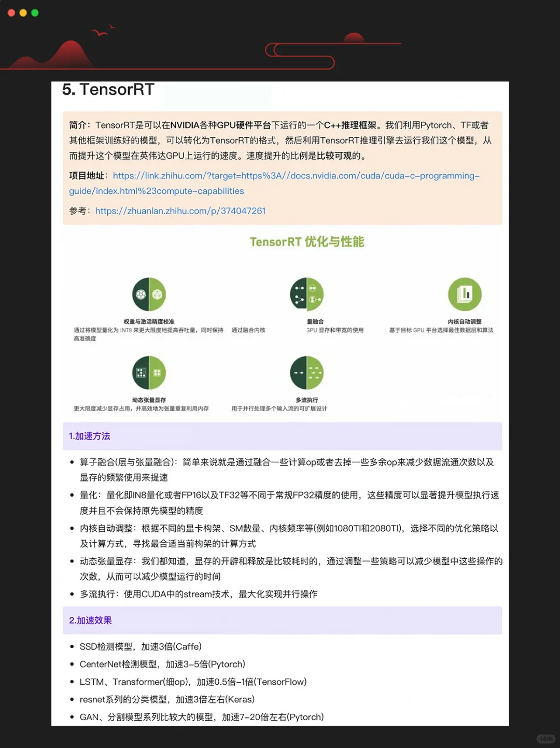Click the red close window dot
The height and width of the screenshot is (748, 560).
pos(11,13)
